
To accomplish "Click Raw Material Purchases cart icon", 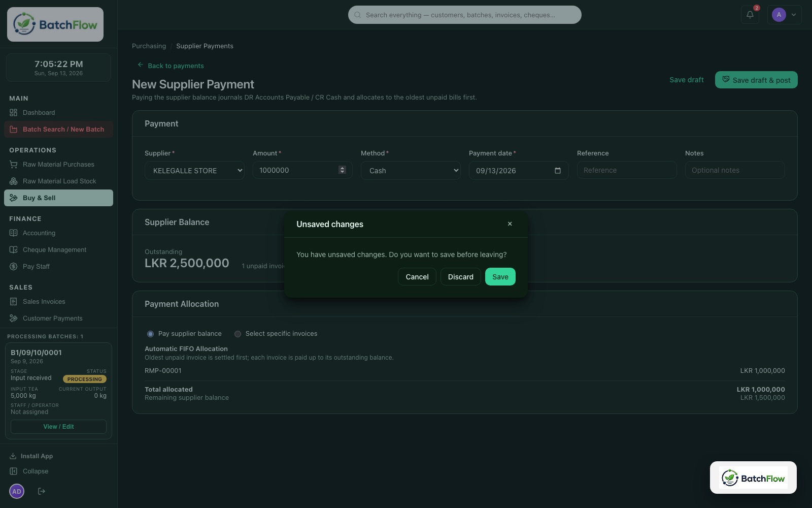I will click(x=14, y=164).
